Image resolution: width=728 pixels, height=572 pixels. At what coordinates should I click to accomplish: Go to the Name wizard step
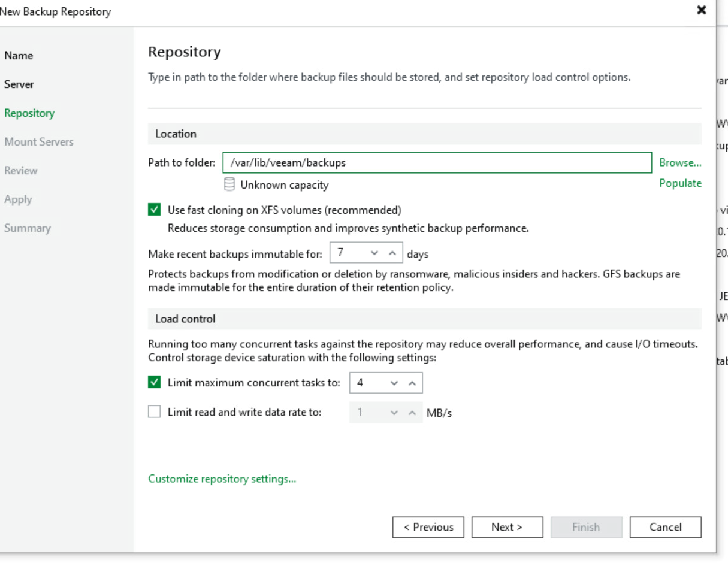(19, 56)
